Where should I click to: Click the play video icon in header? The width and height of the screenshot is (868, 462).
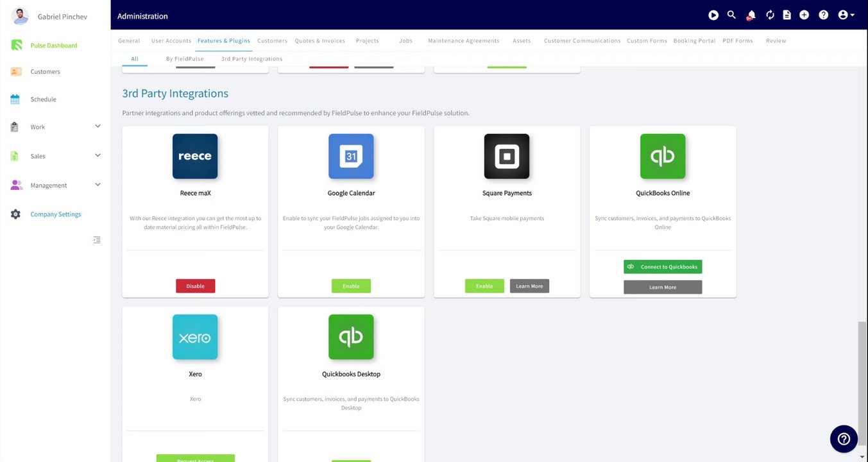(x=713, y=15)
